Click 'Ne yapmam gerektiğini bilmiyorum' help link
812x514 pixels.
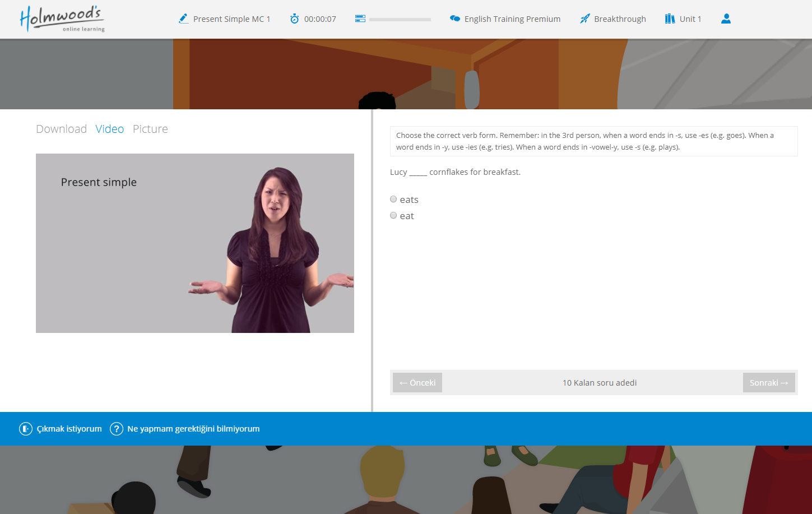(193, 429)
